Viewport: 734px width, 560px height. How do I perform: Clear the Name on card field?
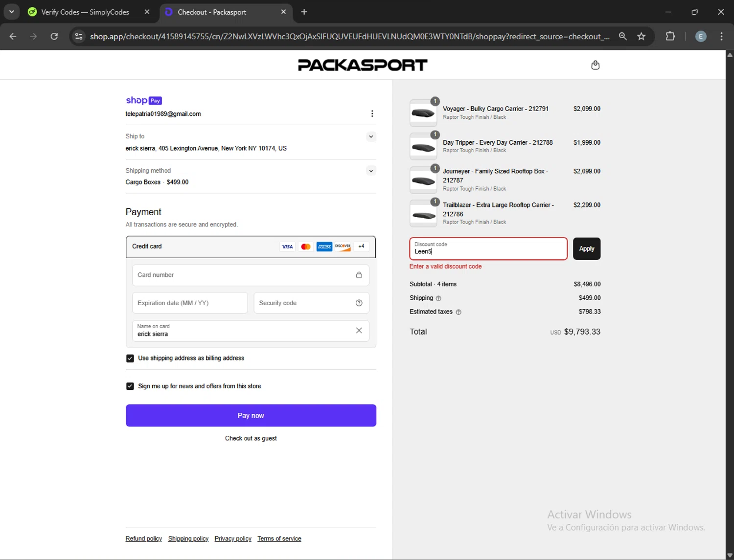pyautogui.click(x=359, y=331)
